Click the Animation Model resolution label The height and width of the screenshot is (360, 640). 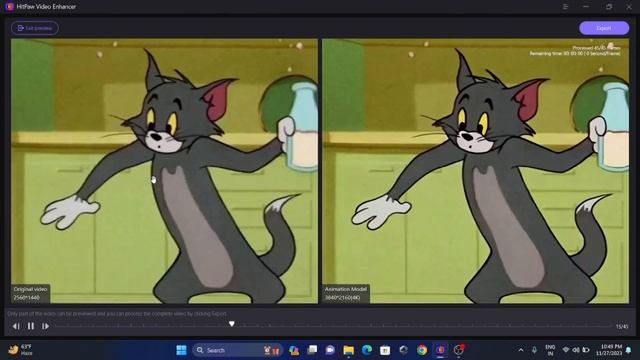coord(346,293)
